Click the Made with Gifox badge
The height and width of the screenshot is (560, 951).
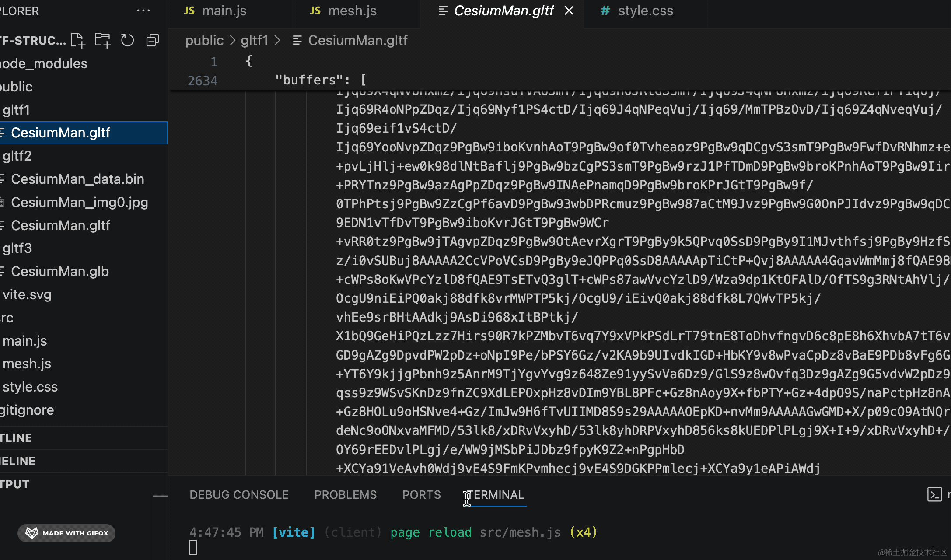click(x=66, y=533)
